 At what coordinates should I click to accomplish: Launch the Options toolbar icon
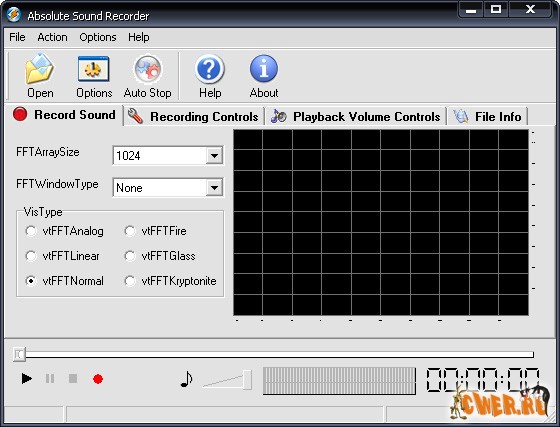point(94,69)
